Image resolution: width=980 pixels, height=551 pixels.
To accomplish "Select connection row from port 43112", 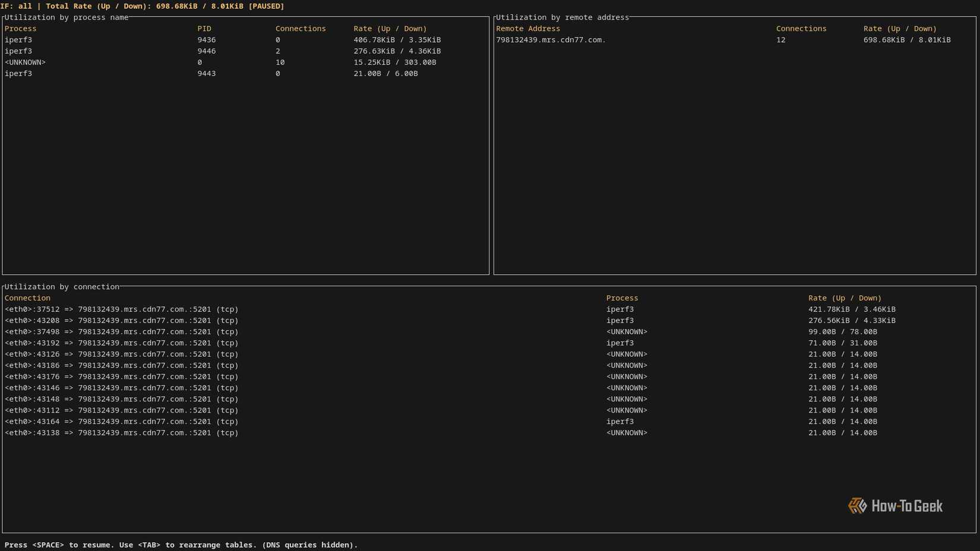I will (489, 411).
